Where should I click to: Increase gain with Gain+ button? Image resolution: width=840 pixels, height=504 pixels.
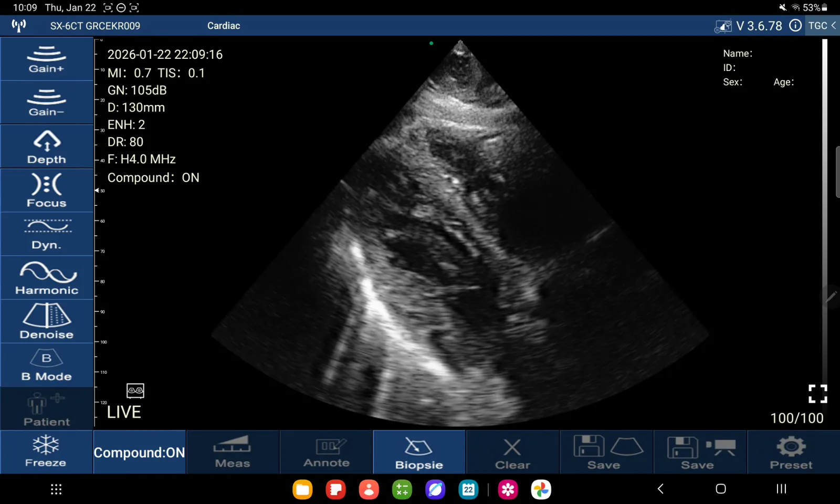[47, 59]
